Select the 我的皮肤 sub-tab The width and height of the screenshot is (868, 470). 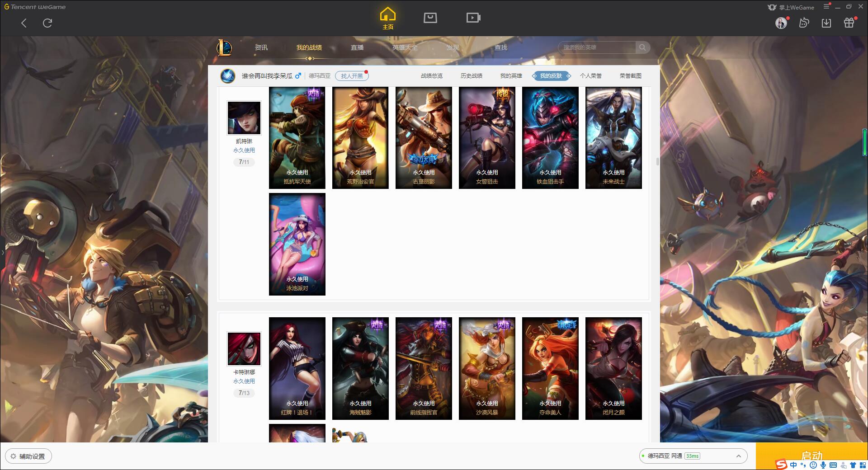point(551,76)
